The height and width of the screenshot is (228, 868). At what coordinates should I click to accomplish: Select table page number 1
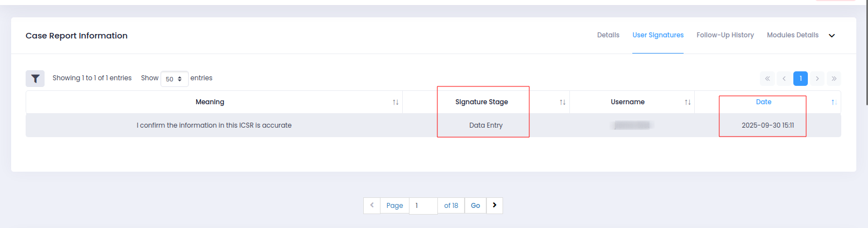click(801, 79)
